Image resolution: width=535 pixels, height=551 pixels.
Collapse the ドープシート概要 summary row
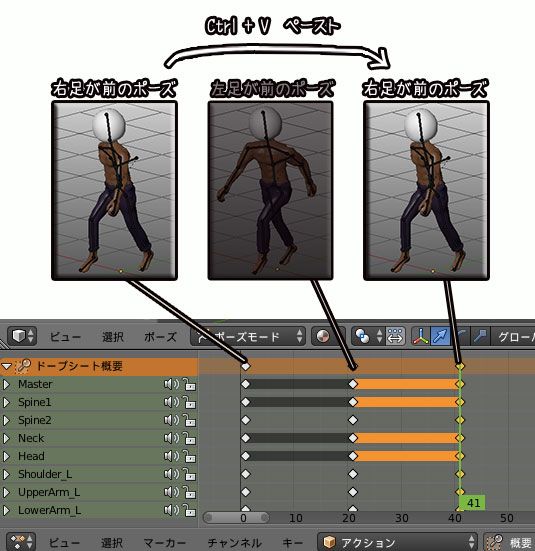(x=6, y=366)
